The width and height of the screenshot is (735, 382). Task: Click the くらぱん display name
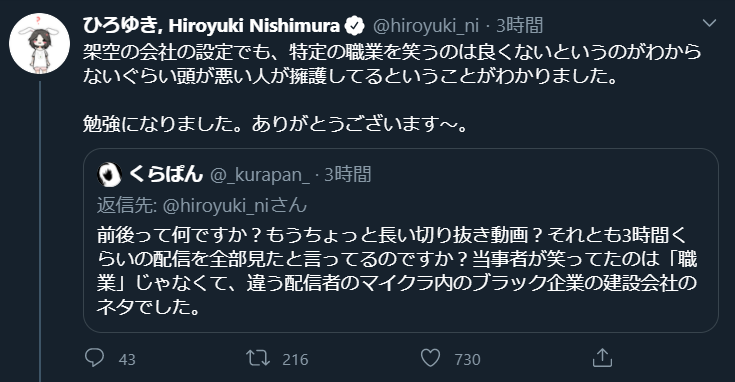pos(165,174)
